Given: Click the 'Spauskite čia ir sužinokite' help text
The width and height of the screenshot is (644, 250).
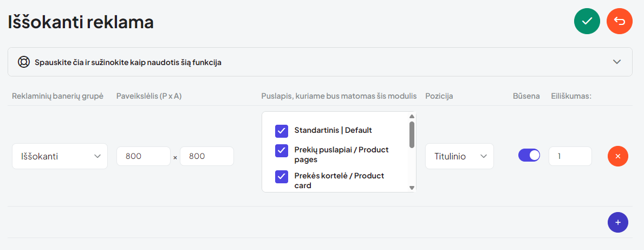Looking at the screenshot, I should pos(128,63).
